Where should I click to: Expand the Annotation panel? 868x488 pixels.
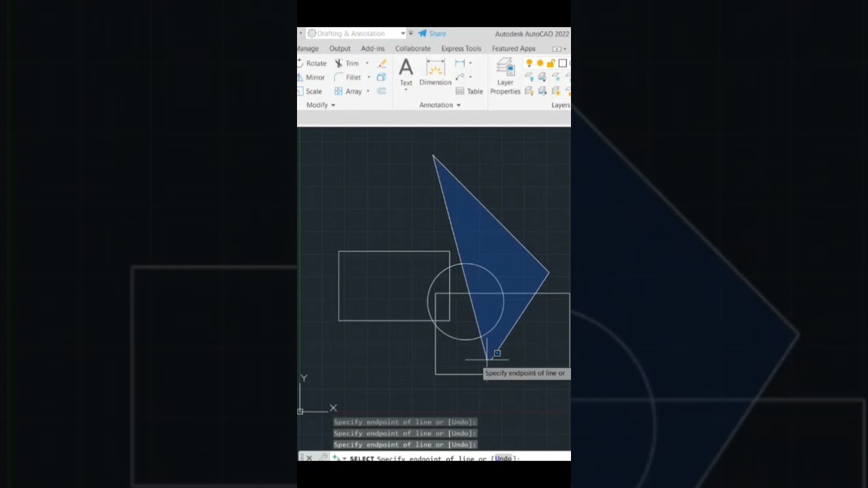[440, 105]
